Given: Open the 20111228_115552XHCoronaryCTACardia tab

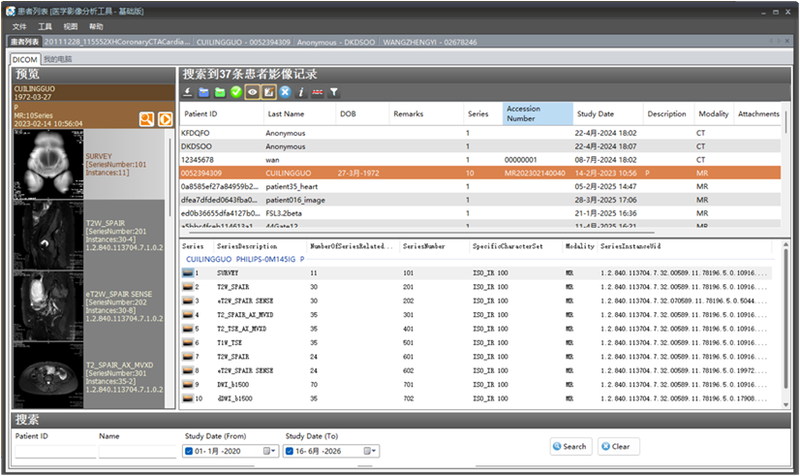Looking at the screenshot, I should point(117,42).
